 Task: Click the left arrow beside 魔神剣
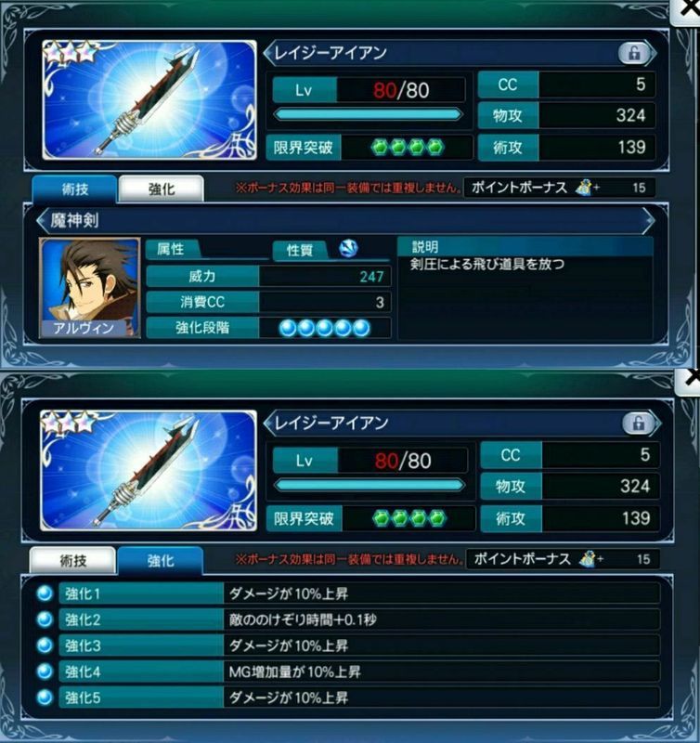[x=42, y=220]
